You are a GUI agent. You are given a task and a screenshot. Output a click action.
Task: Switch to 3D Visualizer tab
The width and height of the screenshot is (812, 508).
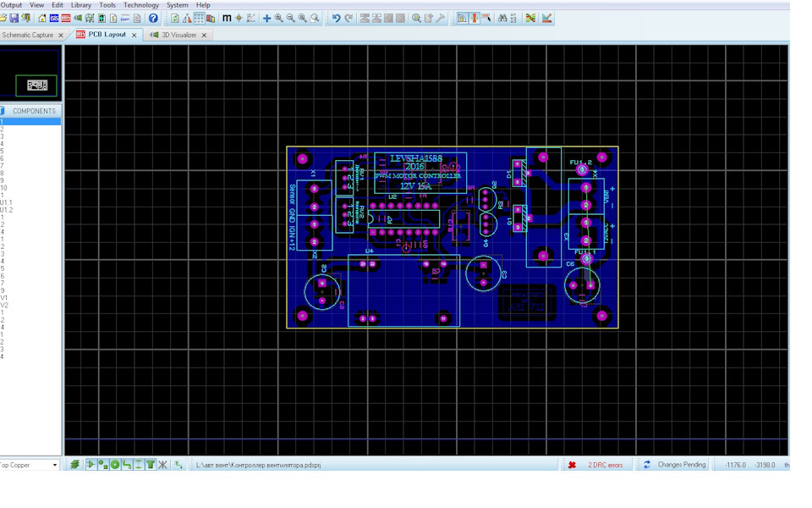(x=179, y=35)
